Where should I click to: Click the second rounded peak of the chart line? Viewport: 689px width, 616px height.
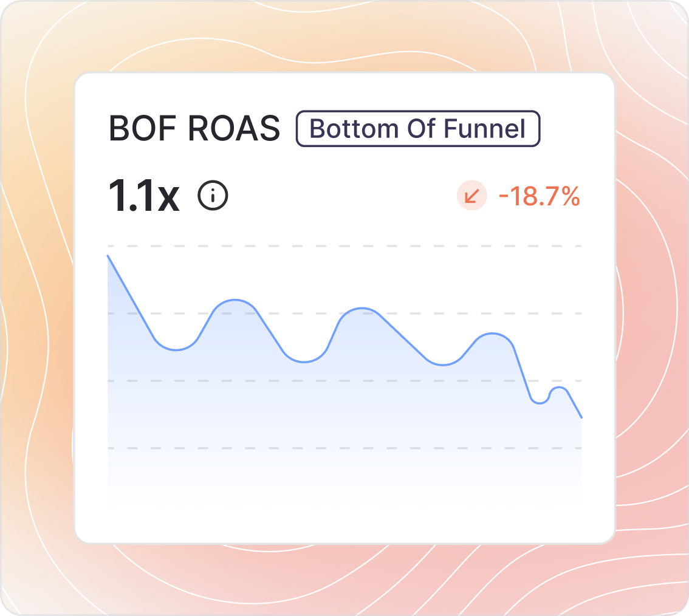tap(362, 309)
